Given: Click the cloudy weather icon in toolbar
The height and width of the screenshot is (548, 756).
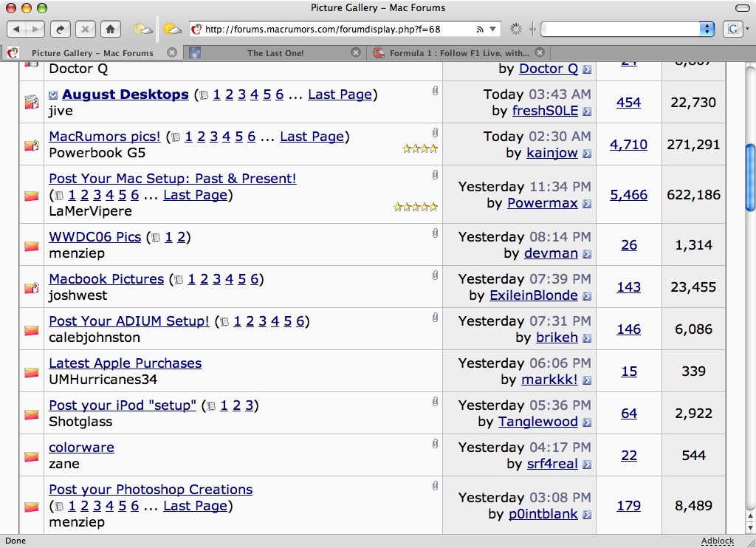Looking at the screenshot, I should click(142, 29).
